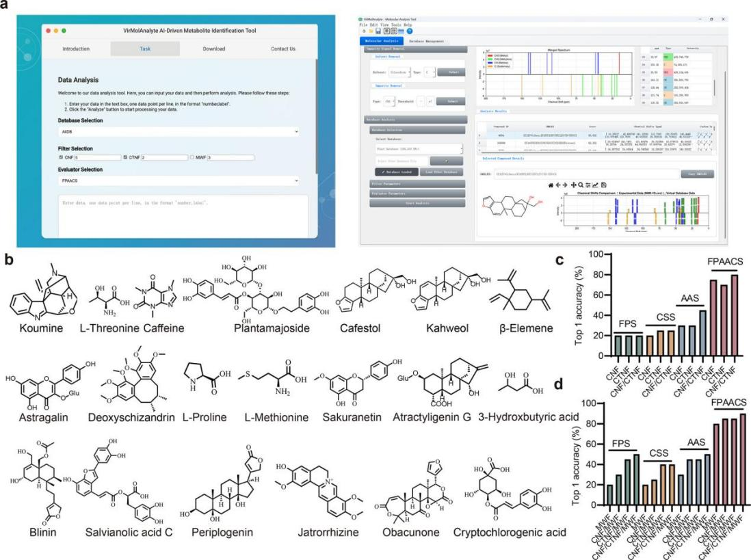Open the Evaluator Selection FPAACS dropdown

(x=179, y=181)
